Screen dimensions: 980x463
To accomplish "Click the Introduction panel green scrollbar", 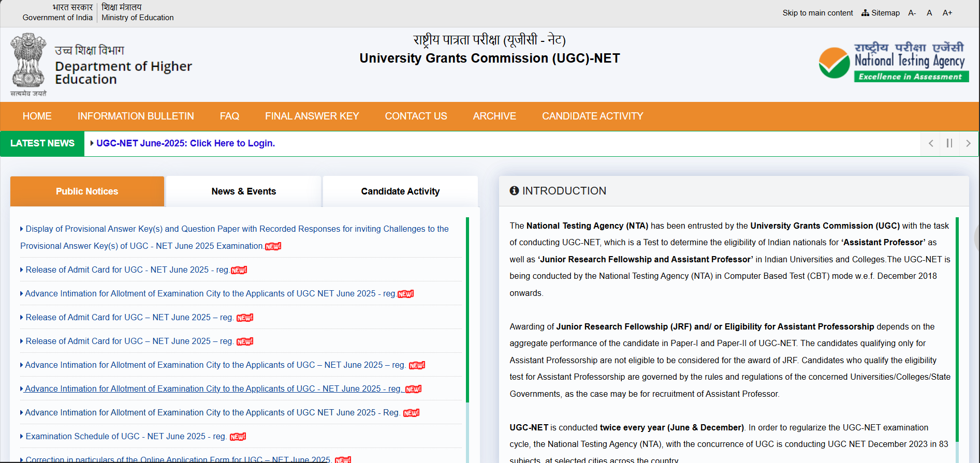I will click(x=957, y=329).
